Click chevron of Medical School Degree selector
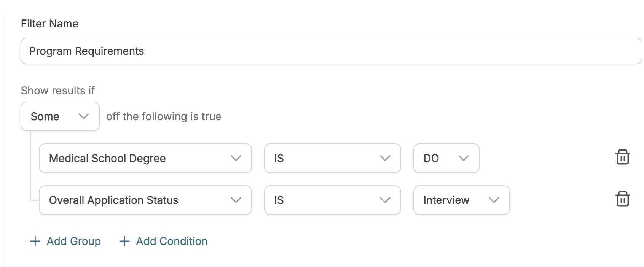This screenshot has height=267, width=644. click(236, 158)
